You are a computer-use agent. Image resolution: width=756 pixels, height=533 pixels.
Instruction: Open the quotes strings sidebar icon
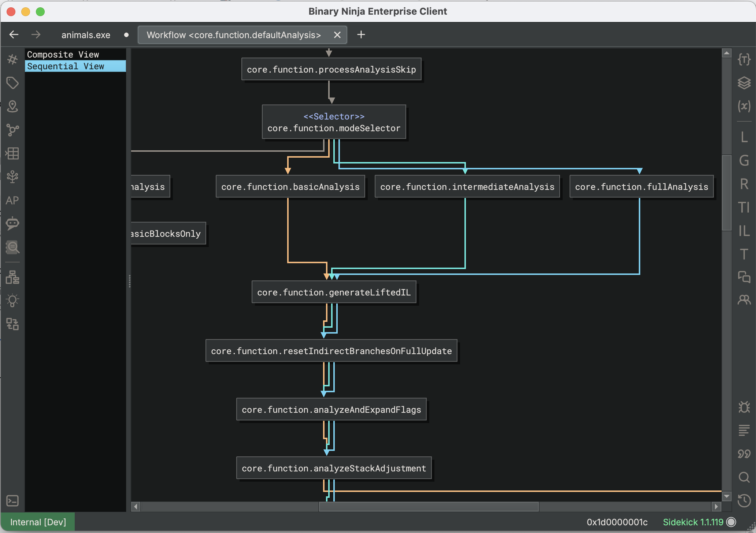point(744,454)
